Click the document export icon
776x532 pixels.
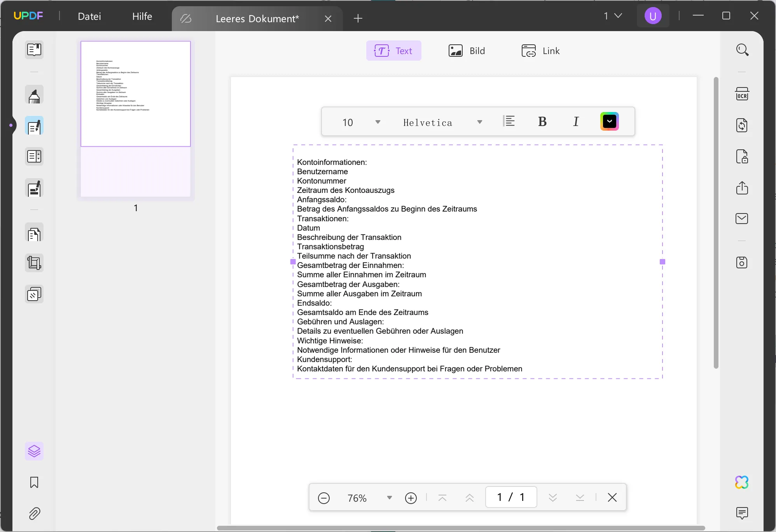pos(743,187)
